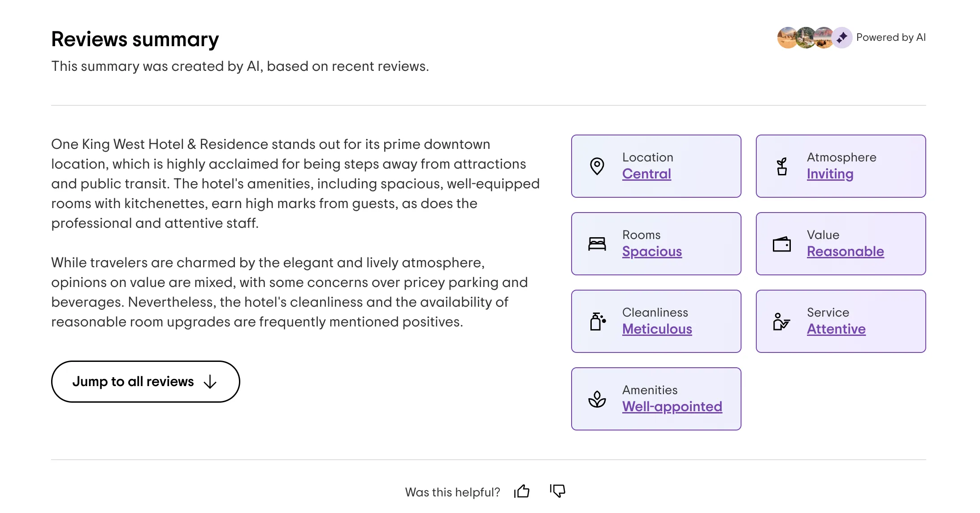Click the bed icon for Rooms
The height and width of the screenshot is (513, 980).
click(597, 244)
